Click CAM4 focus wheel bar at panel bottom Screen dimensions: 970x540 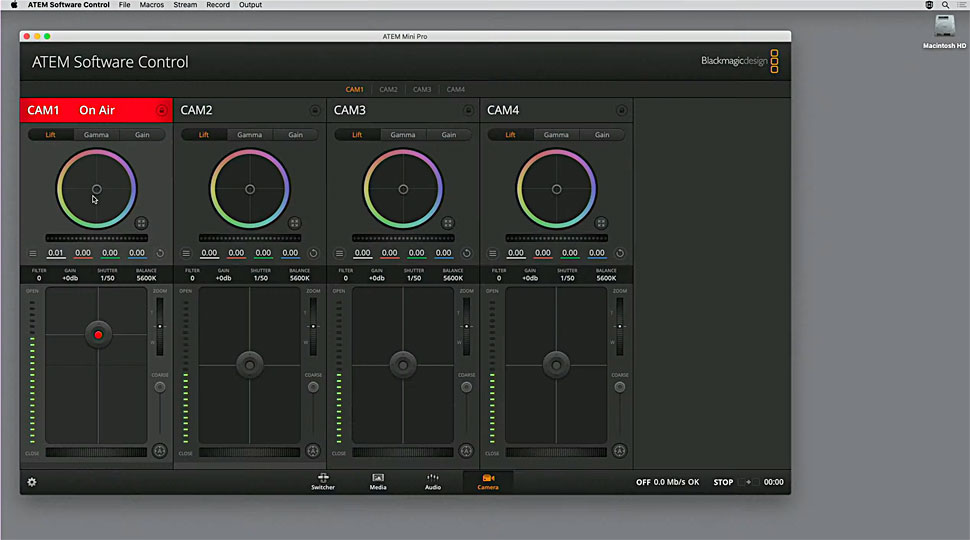tap(556, 452)
